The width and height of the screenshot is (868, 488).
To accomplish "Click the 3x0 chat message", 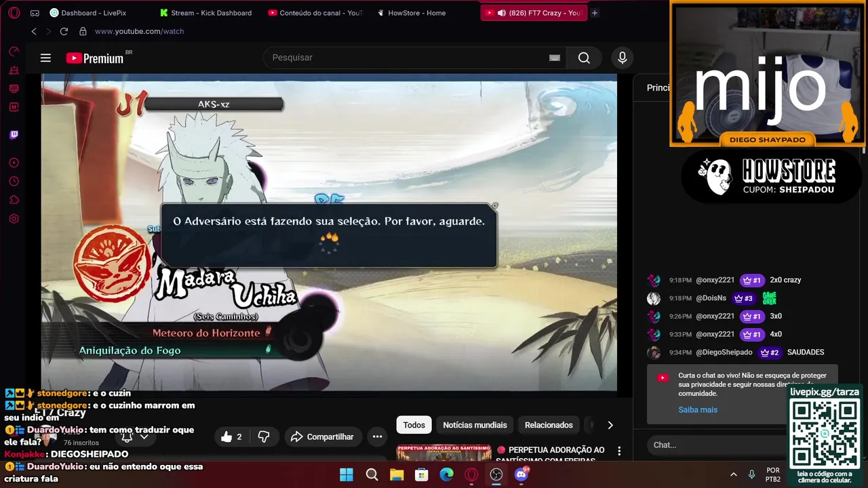I will click(x=776, y=316).
